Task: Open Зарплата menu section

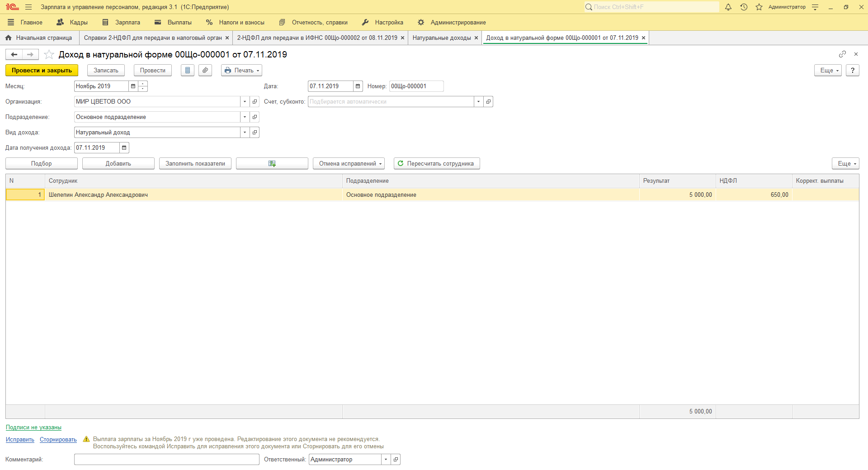Action: (x=121, y=22)
